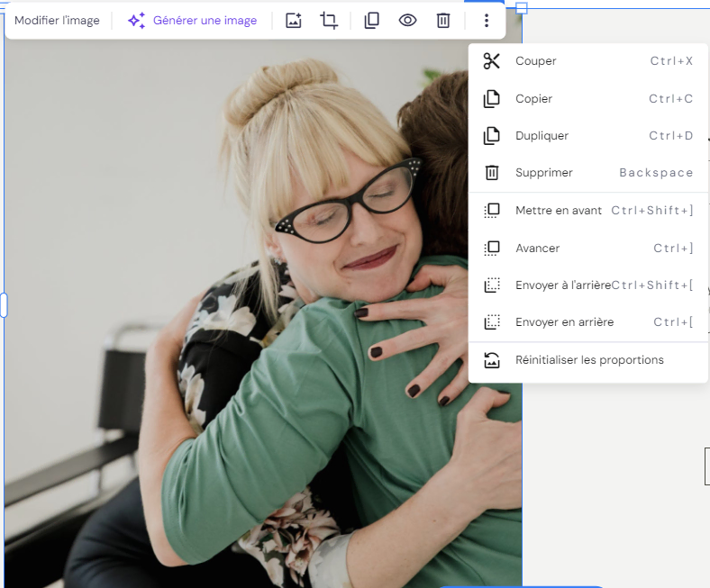Open the three-dot more options menu
The image size is (710, 588).
487,21
